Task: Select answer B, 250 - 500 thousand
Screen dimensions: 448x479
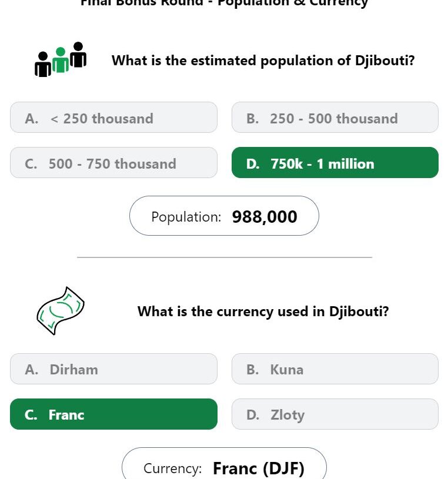Action: 335,118
